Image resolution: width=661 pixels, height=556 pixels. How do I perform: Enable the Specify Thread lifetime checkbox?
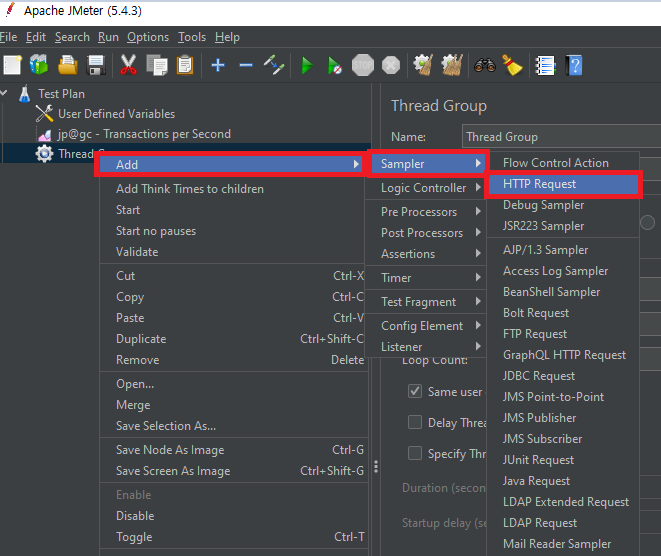pyautogui.click(x=415, y=453)
